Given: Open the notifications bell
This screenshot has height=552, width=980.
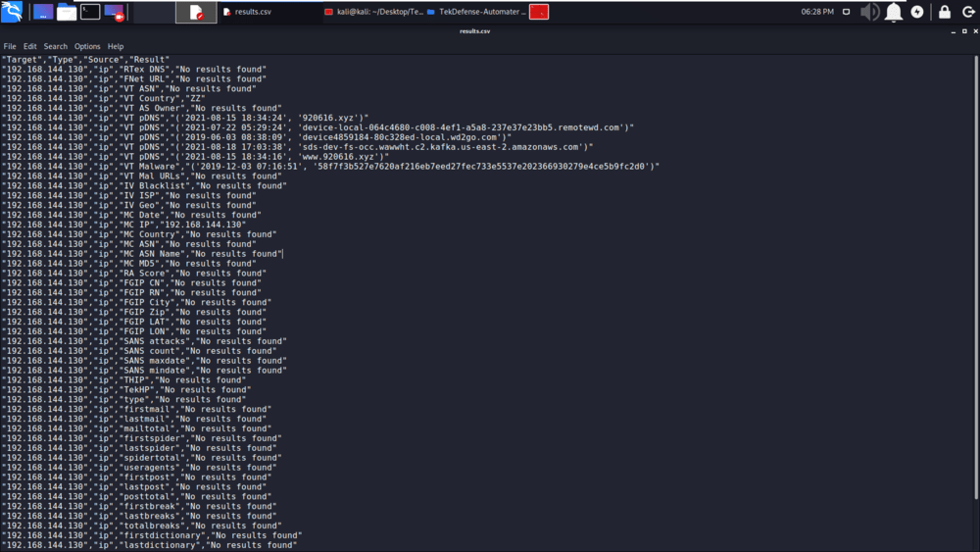Looking at the screenshot, I should (894, 12).
